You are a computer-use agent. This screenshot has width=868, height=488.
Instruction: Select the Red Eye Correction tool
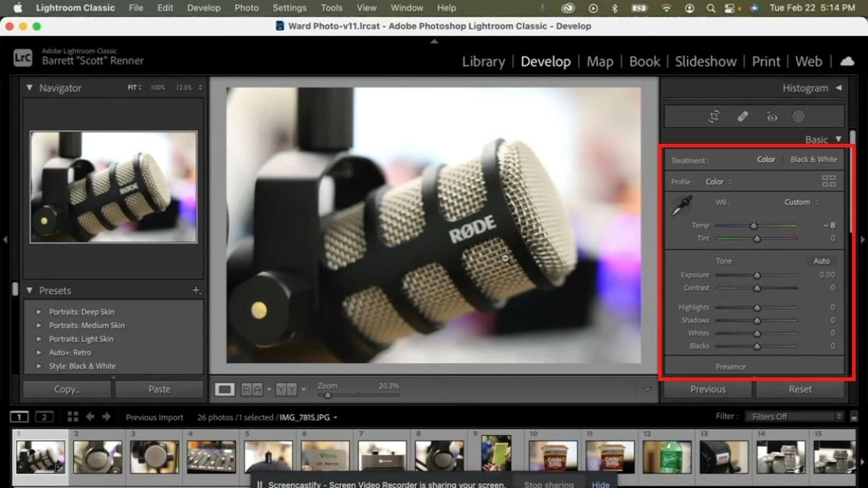click(771, 116)
